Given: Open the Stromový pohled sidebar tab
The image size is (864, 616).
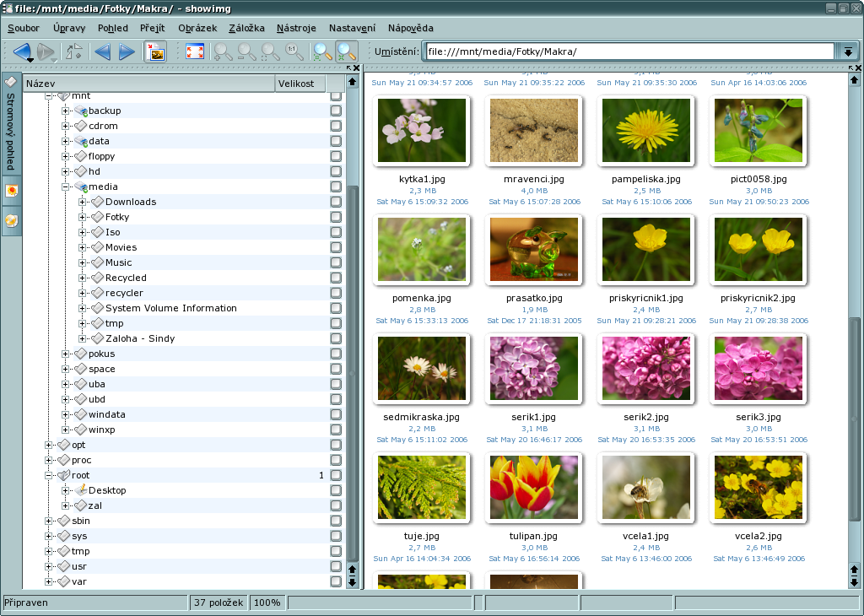Looking at the screenshot, I should tap(12, 123).
